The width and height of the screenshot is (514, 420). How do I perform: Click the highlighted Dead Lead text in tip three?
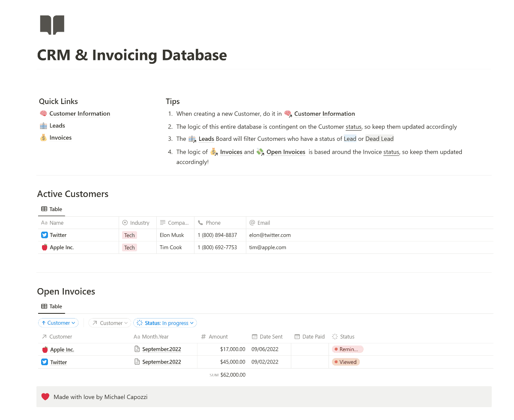click(x=380, y=139)
